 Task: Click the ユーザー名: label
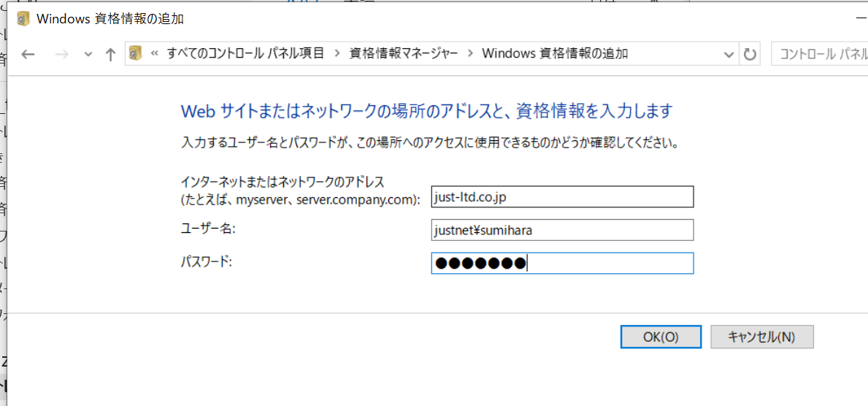coord(209,229)
